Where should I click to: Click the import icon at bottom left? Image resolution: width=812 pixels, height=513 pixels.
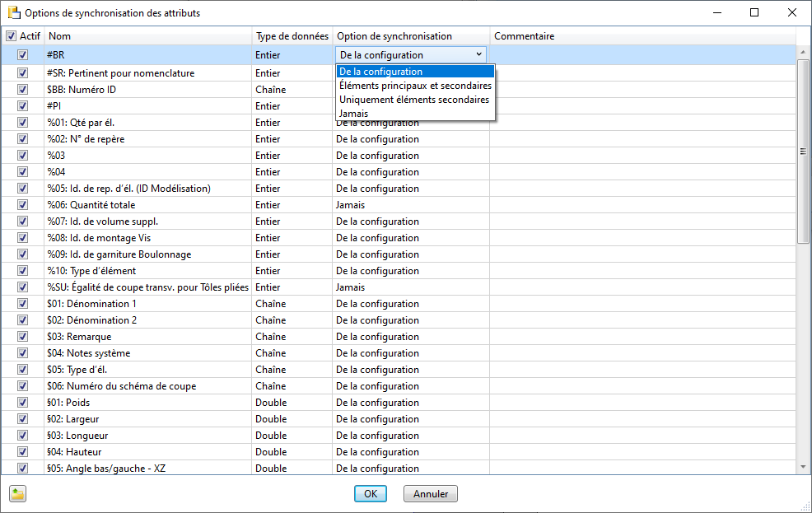pyautogui.click(x=18, y=494)
